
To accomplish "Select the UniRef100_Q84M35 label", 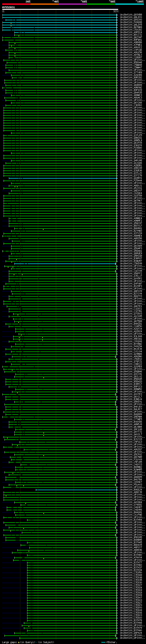I will (x=131, y=93).
